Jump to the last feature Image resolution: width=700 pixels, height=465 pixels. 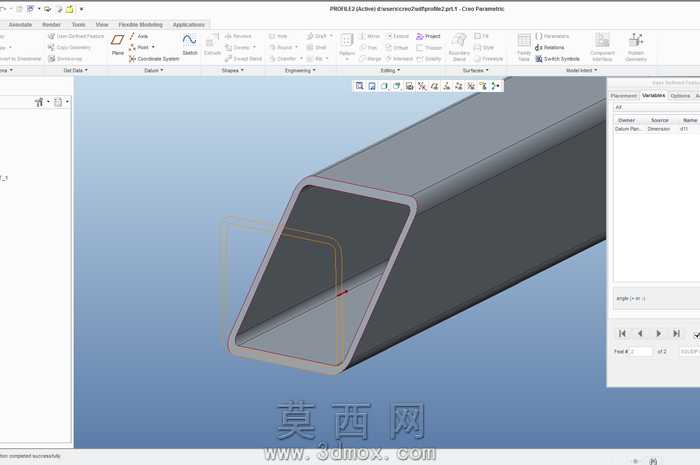pyautogui.click(x=676, y=333)
